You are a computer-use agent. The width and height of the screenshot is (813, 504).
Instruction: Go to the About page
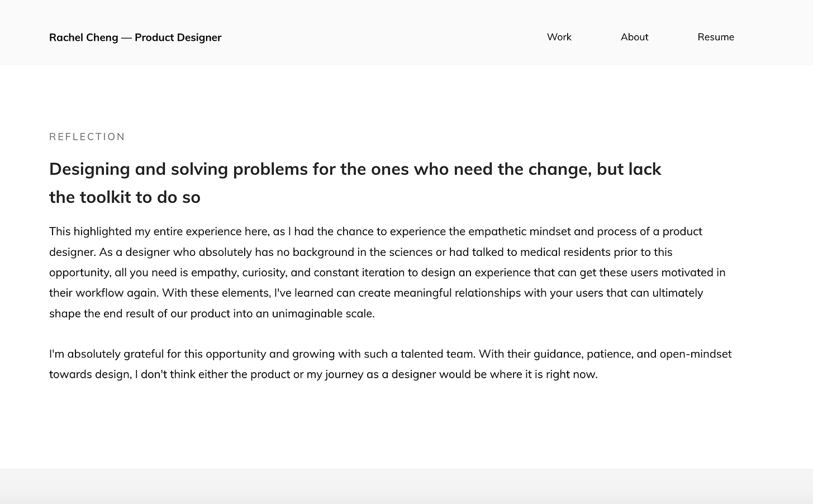click(x=634, y=37)
